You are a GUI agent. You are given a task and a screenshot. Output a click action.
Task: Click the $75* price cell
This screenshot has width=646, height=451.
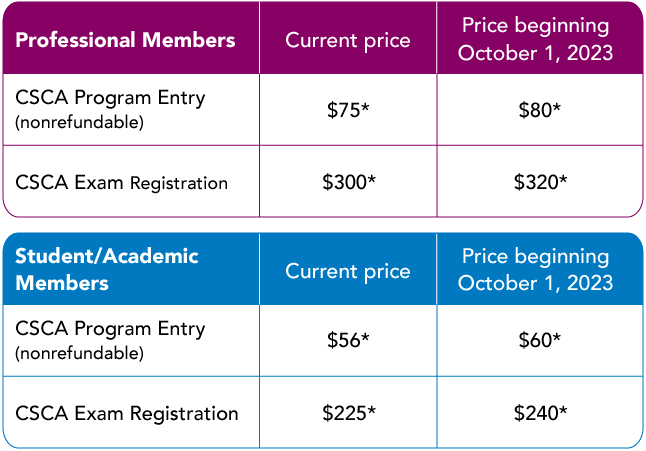pos(348,110)
